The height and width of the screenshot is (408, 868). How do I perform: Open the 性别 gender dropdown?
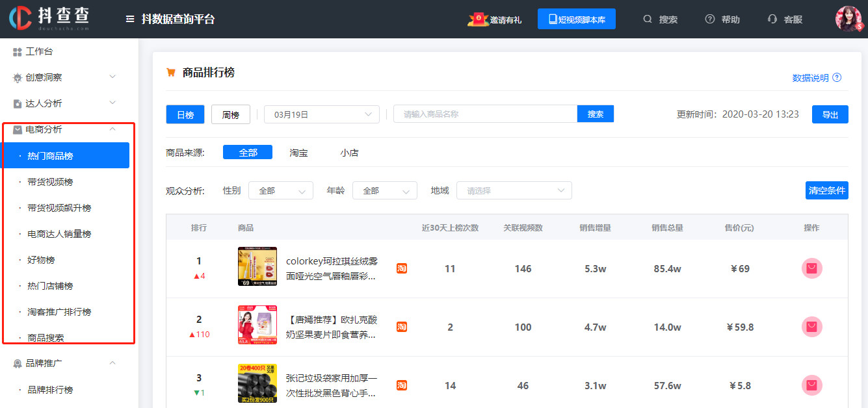coord(281,190)
